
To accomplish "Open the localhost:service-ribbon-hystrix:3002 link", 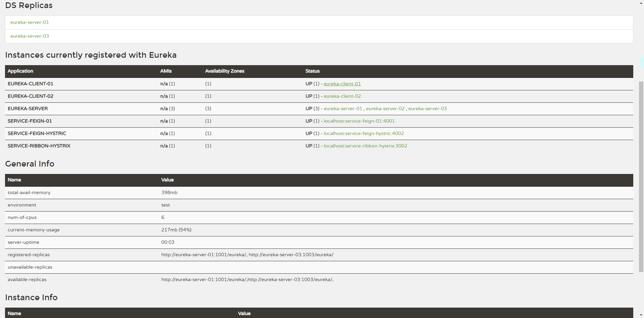I will [365, 146].
